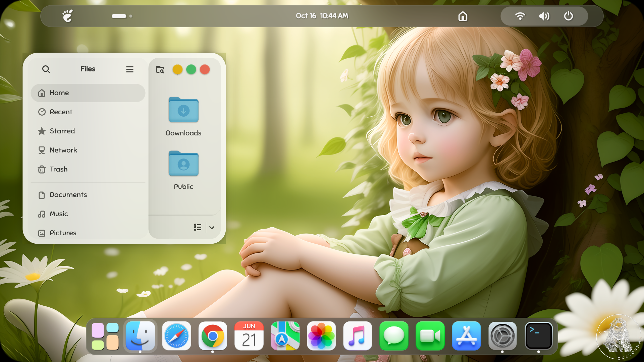This screenshot has height=362, width=644.
Task: Open the clock showing Oct 16 10:44 AM
Action: pyautogui.click(x=322, y=16)
